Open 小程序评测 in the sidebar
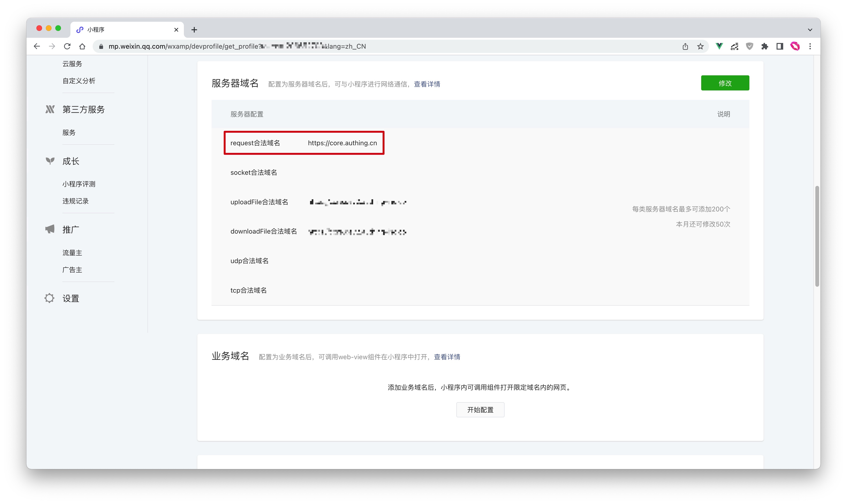The height and width of the screenshot is (504, 847). (x=79, y=184)
